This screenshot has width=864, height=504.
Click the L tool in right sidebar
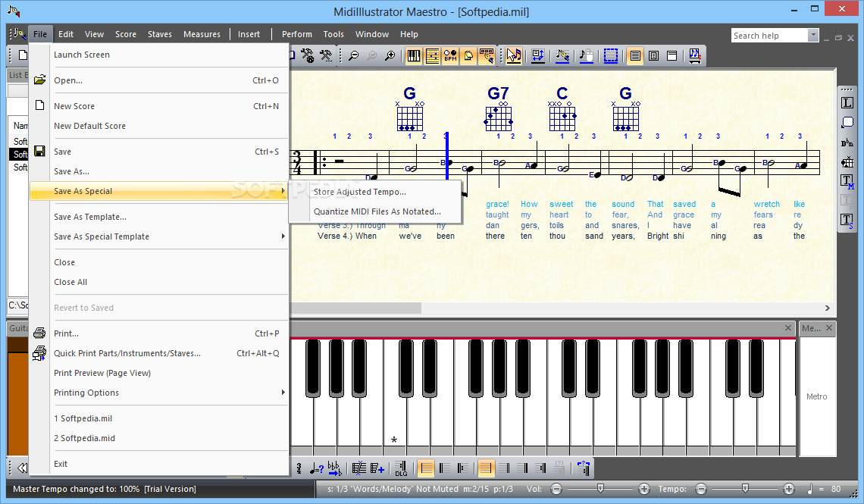pyautogui.click(x=847, y=103)
